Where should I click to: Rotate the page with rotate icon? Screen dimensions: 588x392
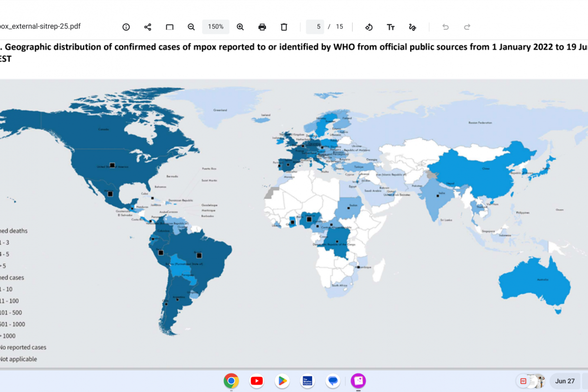369,27
